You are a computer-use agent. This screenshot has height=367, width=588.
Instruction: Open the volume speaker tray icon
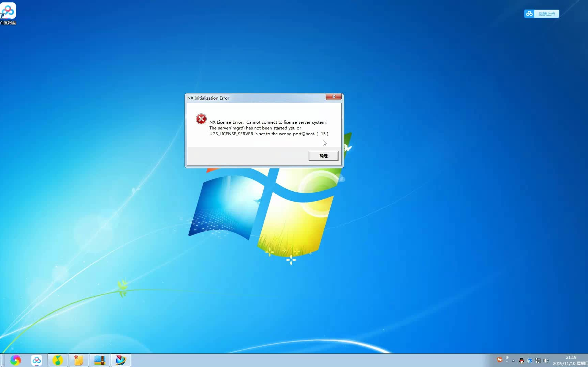[546, 361]
